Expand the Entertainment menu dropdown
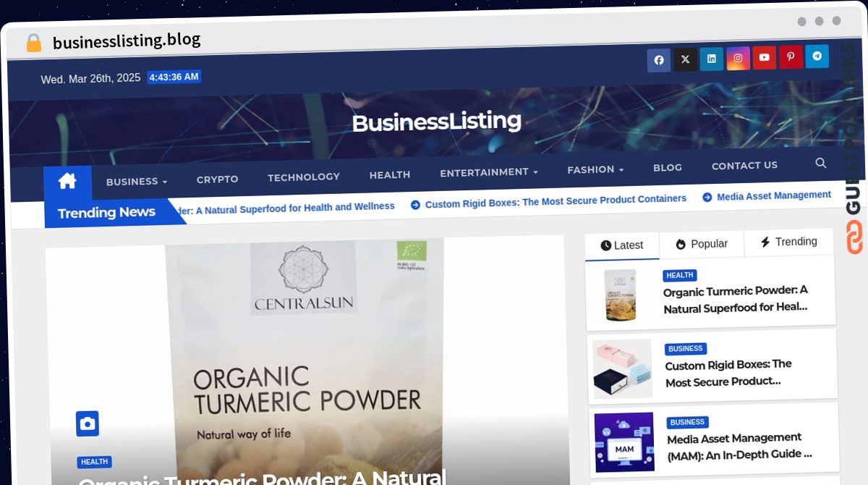The width and height of the screenshot is (868, 485). [489, 172]
